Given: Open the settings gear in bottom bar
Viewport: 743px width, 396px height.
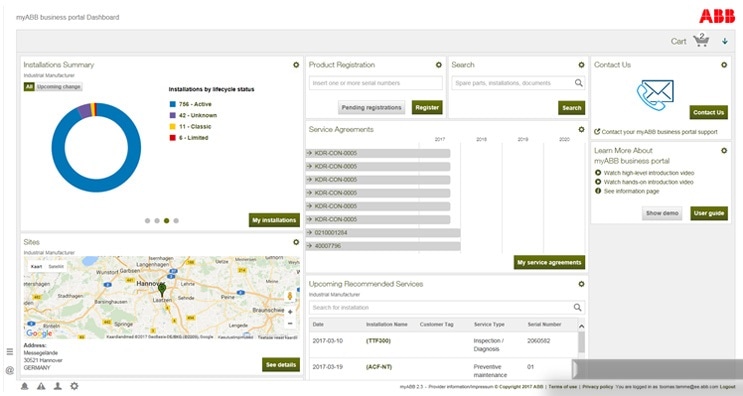Looking at the screenshot, I should pyautogui.click(x=74, y=386).
